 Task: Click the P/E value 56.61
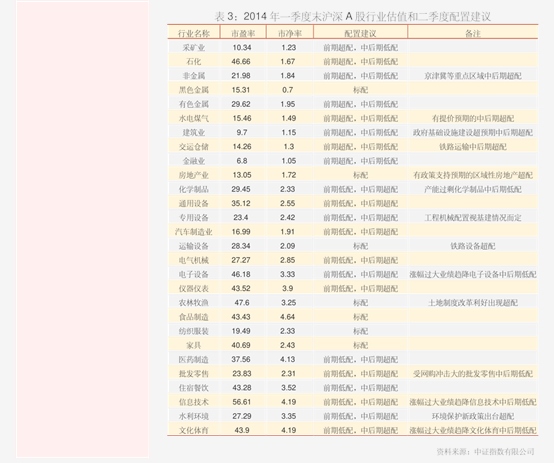242,402
